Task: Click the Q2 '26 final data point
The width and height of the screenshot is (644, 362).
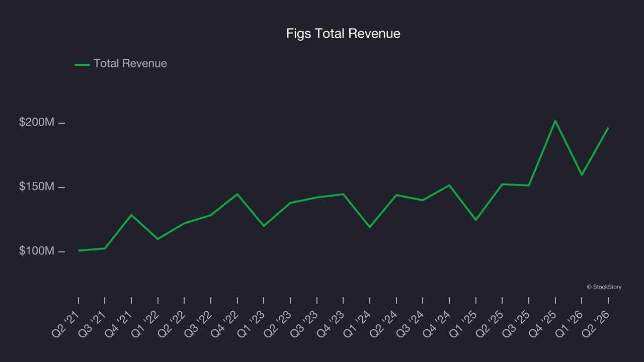Action: point(608,128)
